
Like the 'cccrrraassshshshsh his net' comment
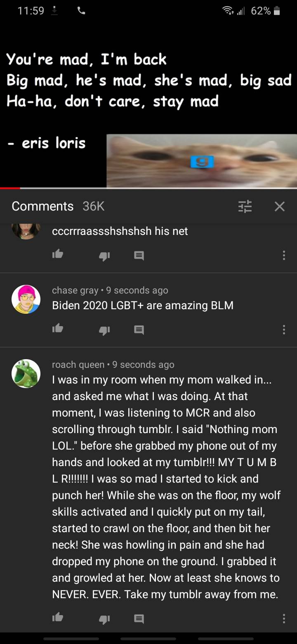(x=58, y=255)
